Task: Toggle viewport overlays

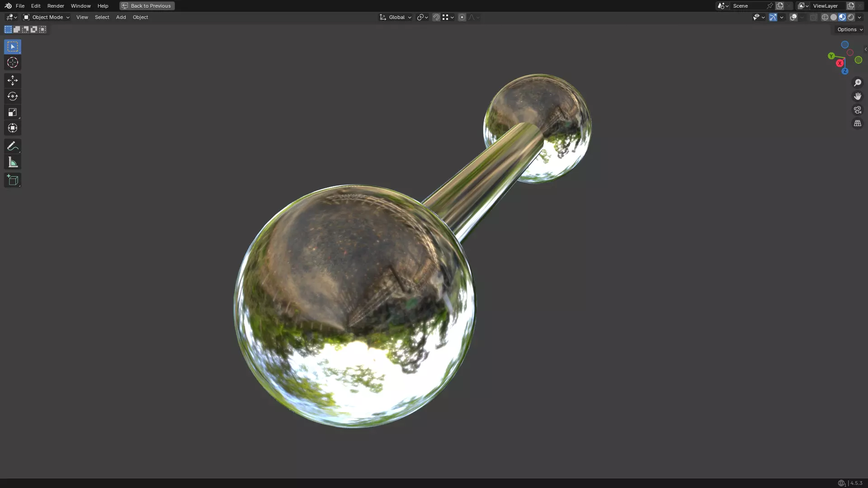Action: pyautogui.click(x=793, y=17)
